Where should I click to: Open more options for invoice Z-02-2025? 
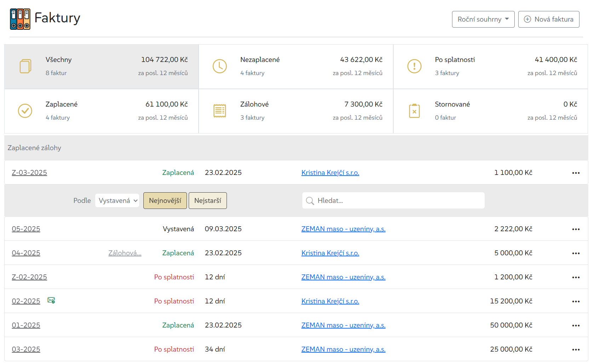point(576,277)
